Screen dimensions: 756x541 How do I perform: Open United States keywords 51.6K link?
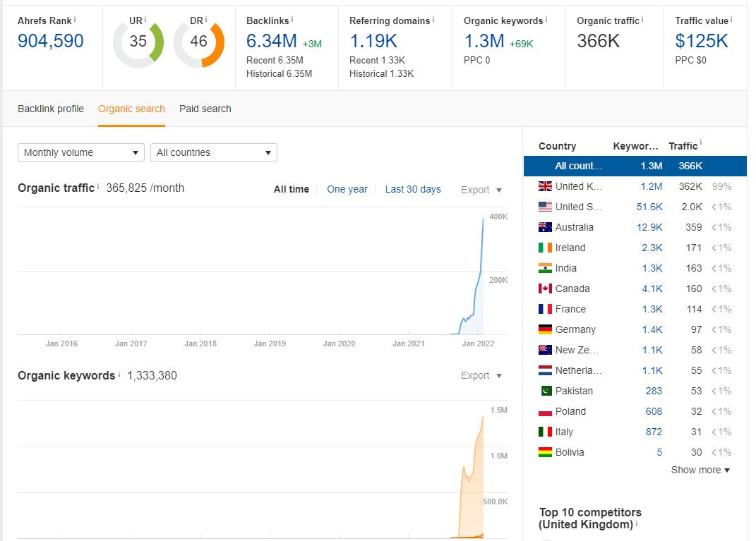tap(649, 207)
